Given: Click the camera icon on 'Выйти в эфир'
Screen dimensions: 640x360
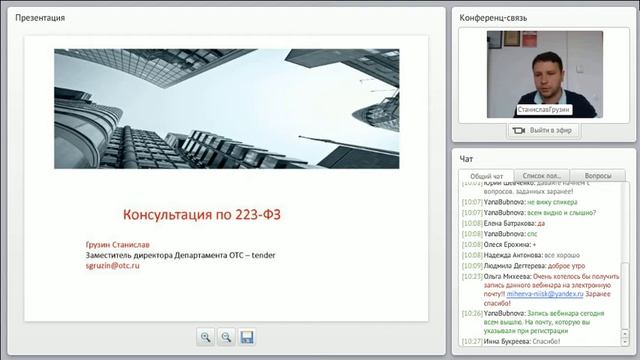Looking at the screenshot, I should coord(519,131).
